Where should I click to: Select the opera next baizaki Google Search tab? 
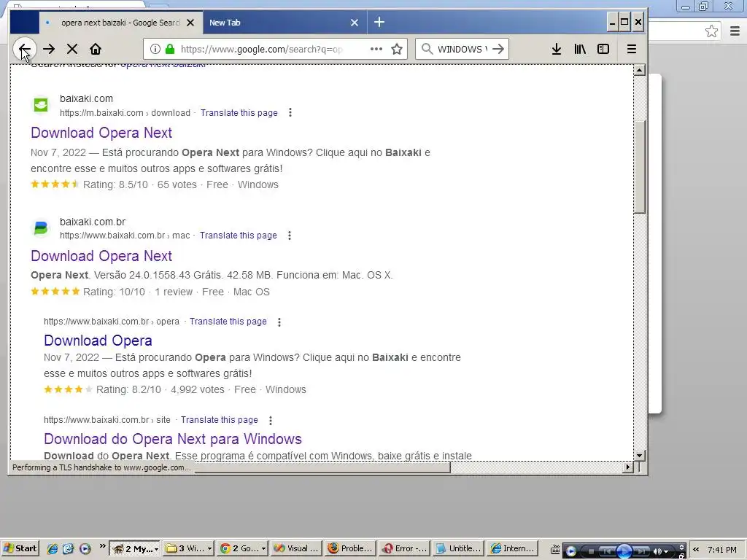click(121, 23)
